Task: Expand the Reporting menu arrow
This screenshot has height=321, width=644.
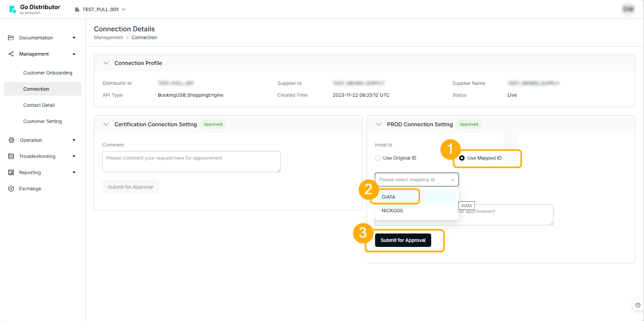Action: click(74, 172)
